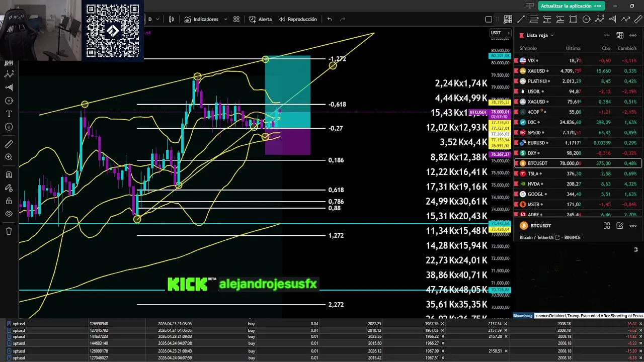Viewport: 644px width, 362px height.
Task: Select the layout square icon in top toolbar
Action: 489,20
